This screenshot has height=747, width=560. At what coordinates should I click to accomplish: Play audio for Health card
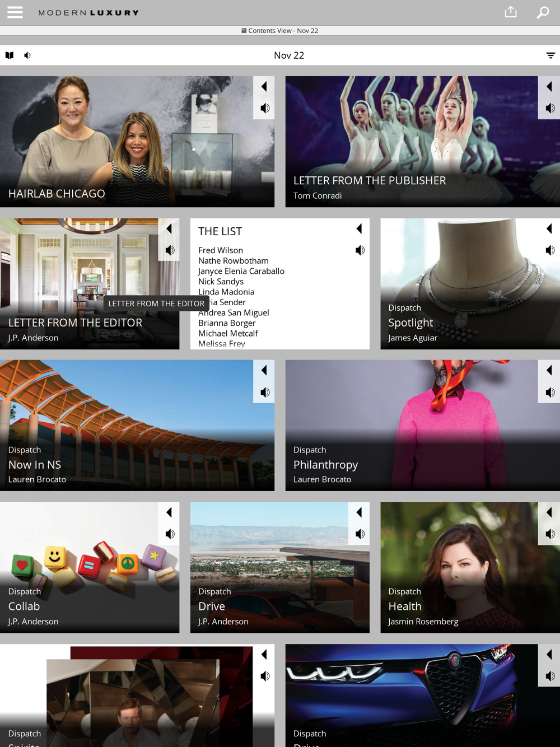coord(550,534)
